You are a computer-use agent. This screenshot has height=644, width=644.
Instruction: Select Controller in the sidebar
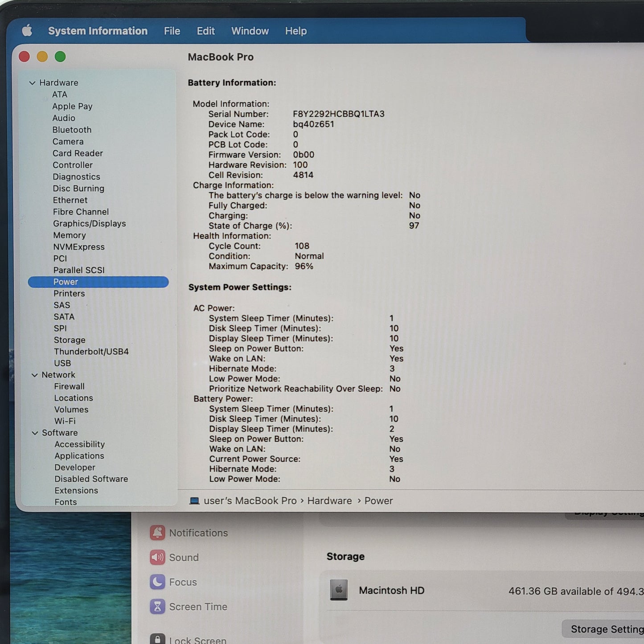pos(73,165)
